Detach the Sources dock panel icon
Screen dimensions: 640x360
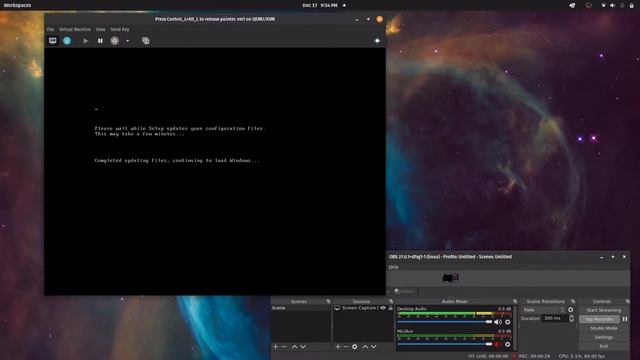(391, 301)
